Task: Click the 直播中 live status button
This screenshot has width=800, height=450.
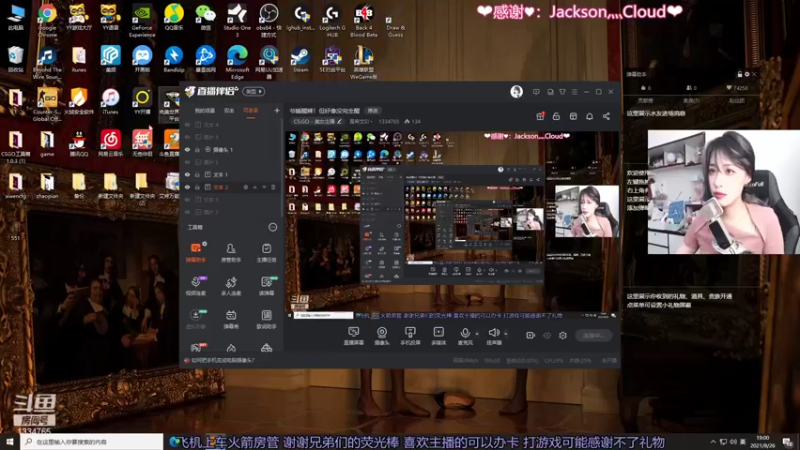Action: (593, 335)
